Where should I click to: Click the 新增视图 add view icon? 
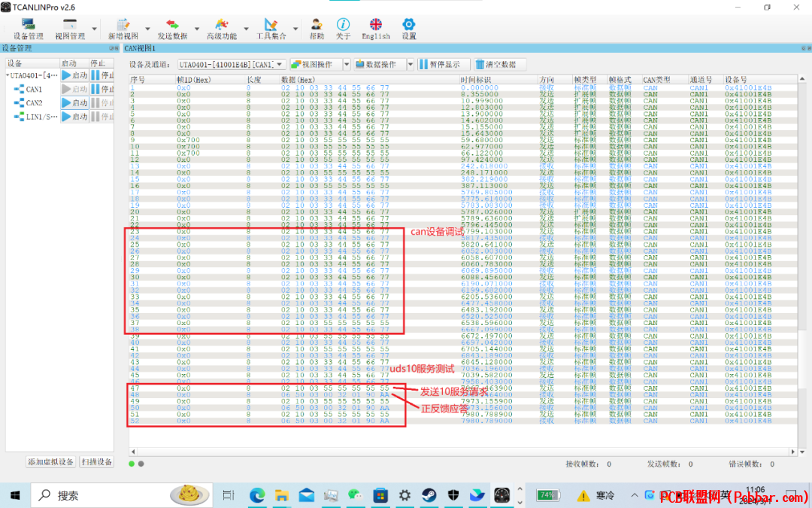tap(123, 29)
